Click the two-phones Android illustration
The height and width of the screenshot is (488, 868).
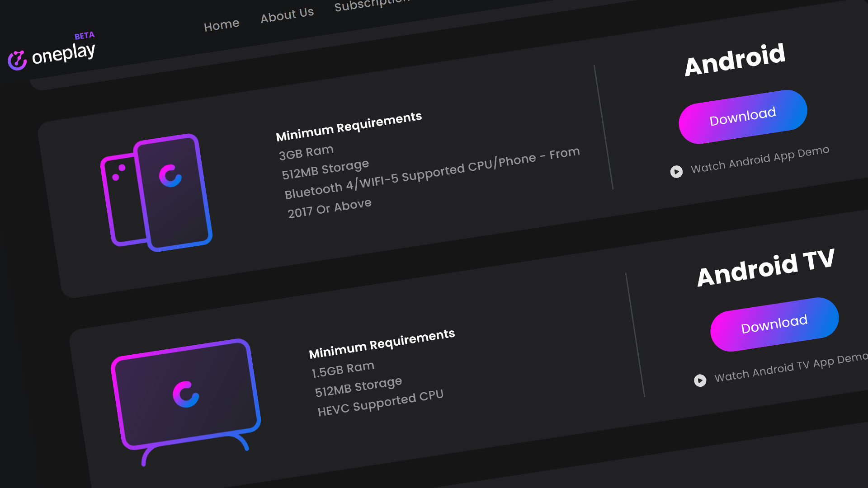coord(156,192)
